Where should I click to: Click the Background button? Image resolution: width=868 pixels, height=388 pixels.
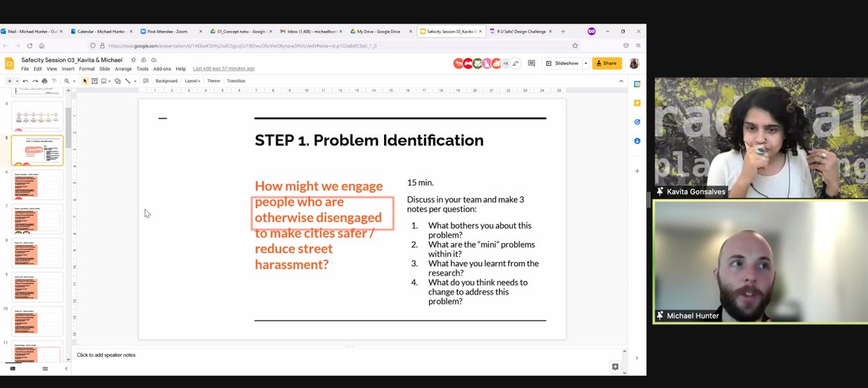click(166, 81)
